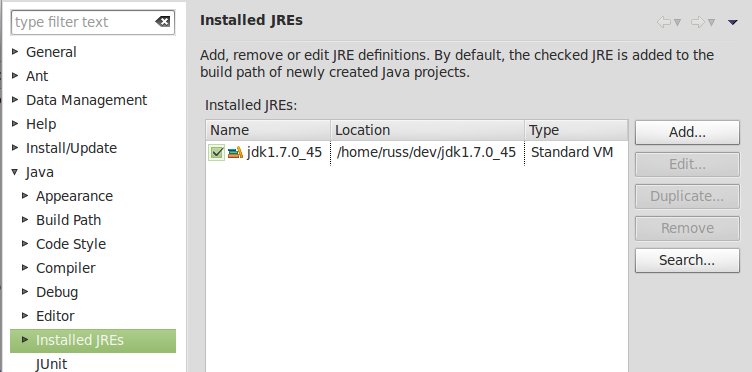Collapse the Java preferences category

[x=15, y=172]
